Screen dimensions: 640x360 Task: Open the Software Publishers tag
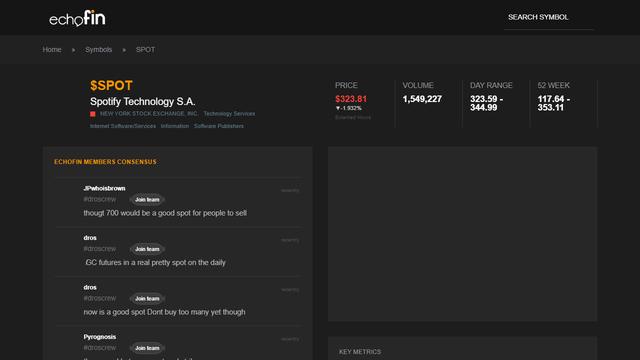tap(219, 126)
